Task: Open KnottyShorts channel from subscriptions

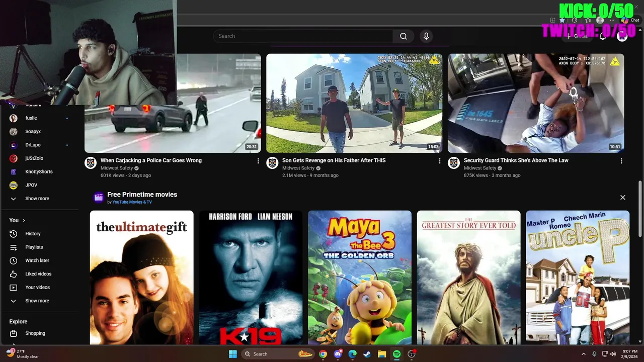Action: point(39,172)
